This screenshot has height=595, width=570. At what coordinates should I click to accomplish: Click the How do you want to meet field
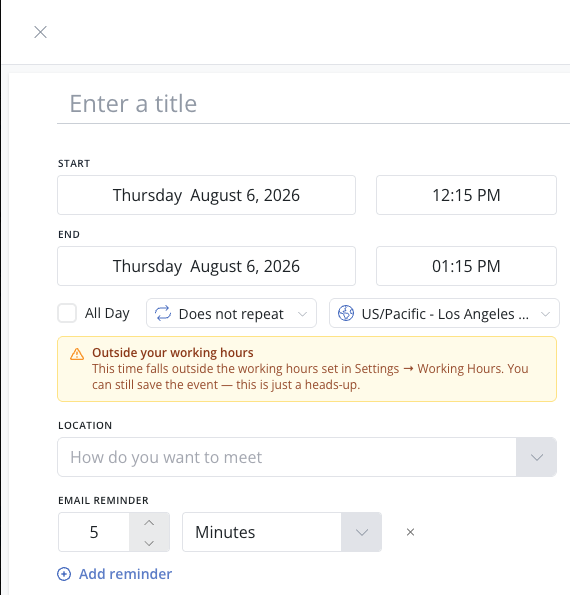click(287, 457)
